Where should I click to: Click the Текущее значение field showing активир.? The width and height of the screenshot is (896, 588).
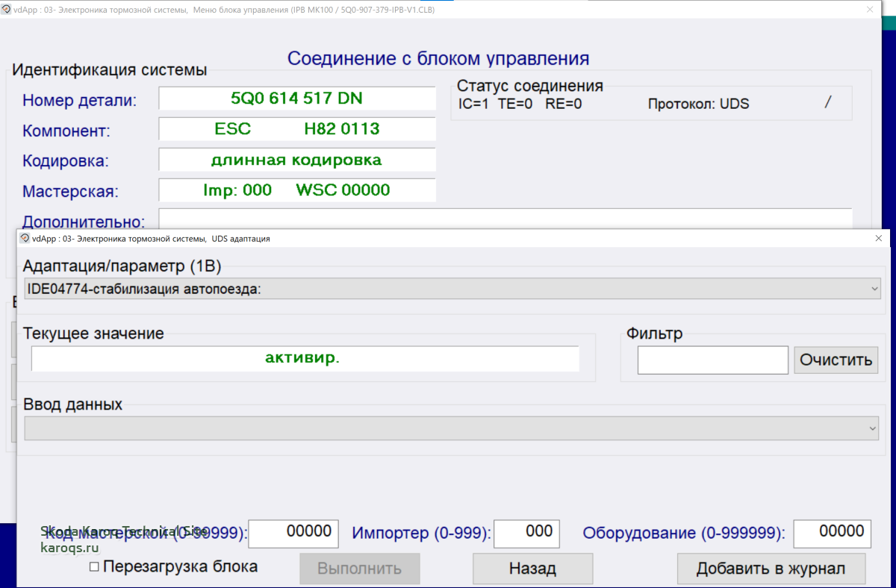point(305,358)
